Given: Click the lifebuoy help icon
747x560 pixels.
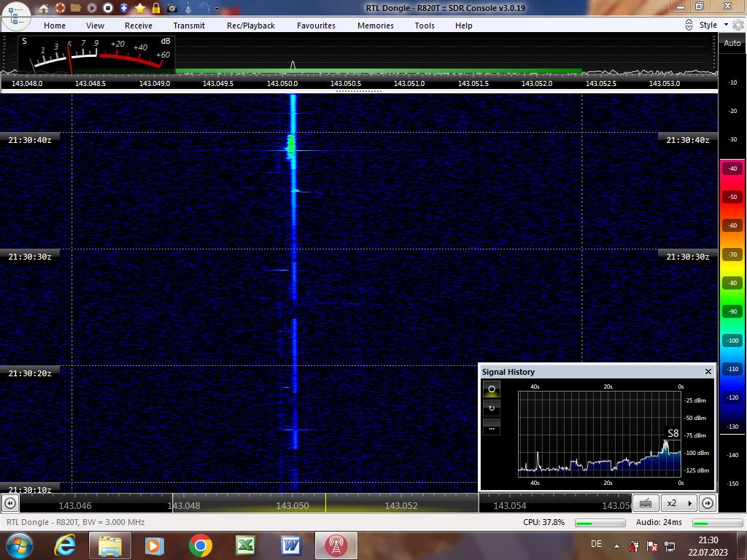Looking at the screenshot, I should coord(60,8).
